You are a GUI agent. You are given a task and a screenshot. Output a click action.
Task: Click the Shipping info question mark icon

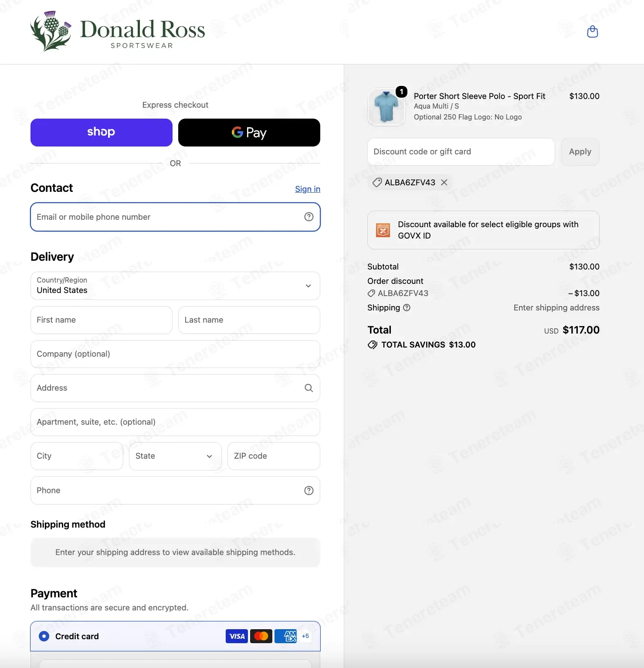point(407,308)
